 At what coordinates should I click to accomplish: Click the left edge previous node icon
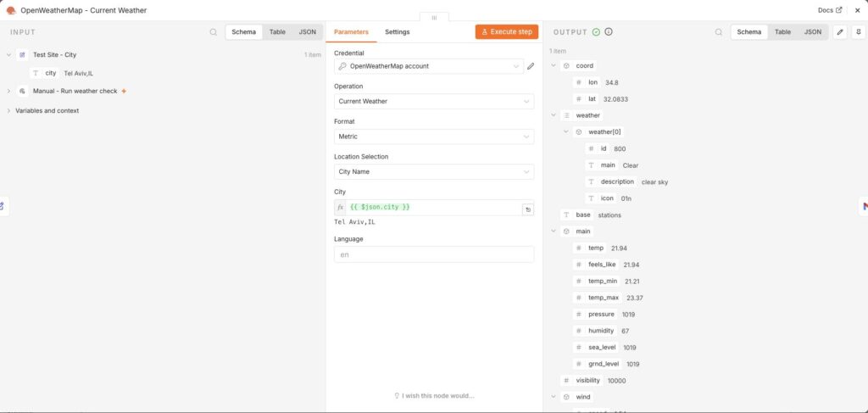coord(3,206)
